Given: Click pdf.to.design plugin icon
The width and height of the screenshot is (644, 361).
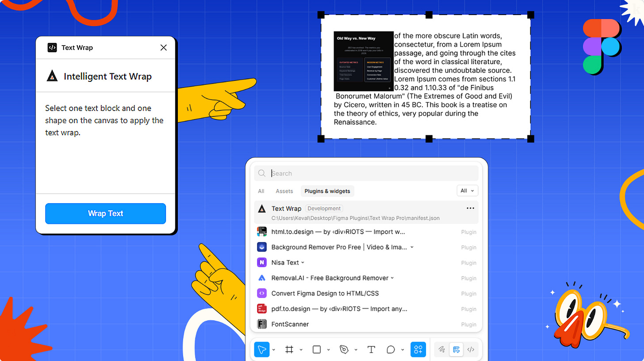Looking at the screenshot, I should point(262,309).
